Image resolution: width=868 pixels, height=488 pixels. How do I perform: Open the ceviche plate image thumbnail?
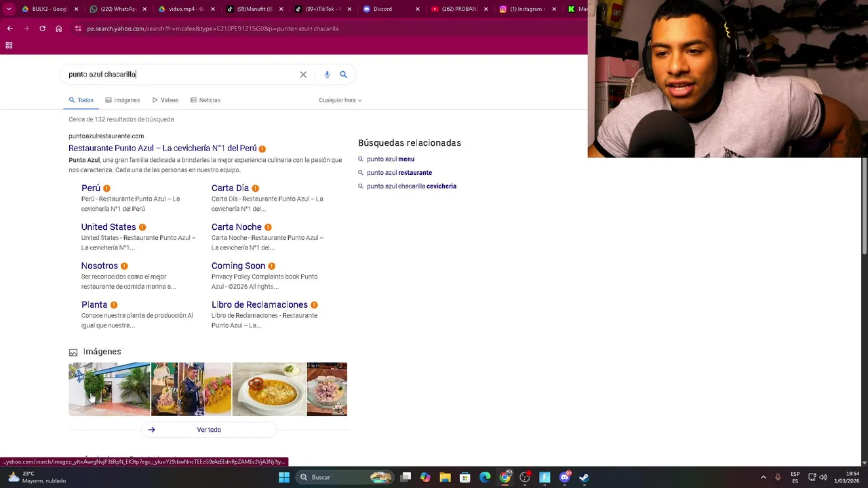coord(327,389)
